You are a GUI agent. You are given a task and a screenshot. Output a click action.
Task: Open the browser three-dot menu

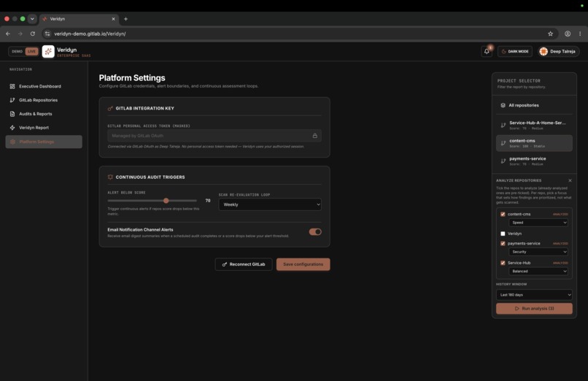[x=580, y=34]
